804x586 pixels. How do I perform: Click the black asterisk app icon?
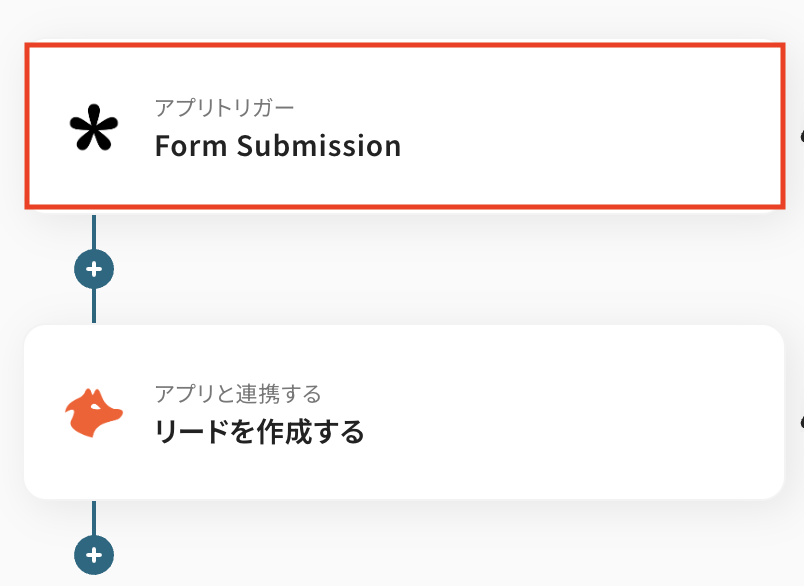tap(94, 131)
